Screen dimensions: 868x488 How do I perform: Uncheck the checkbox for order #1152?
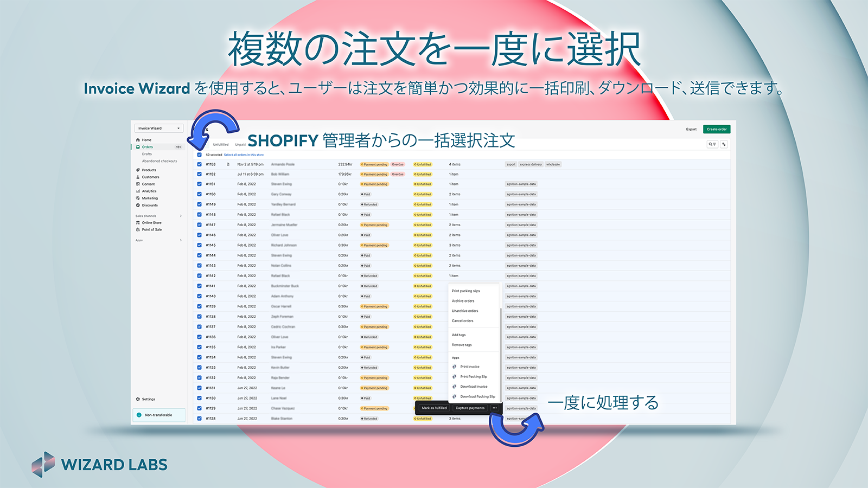(x=199, y=175)
